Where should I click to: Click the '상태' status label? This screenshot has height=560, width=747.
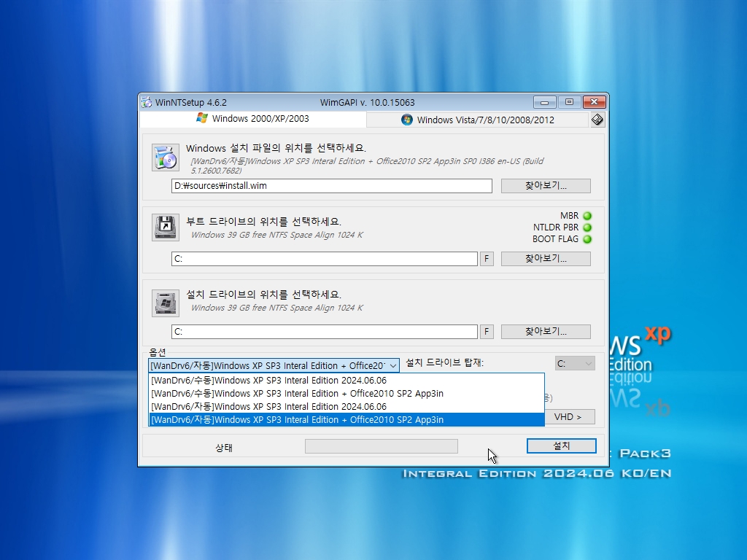[224, 448]
